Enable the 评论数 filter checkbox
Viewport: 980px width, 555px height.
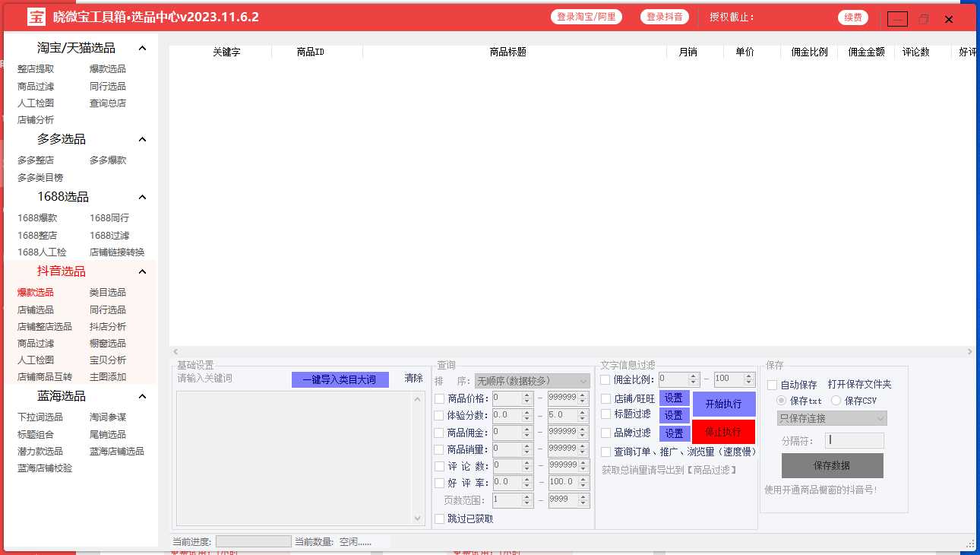tap(439, 466)
